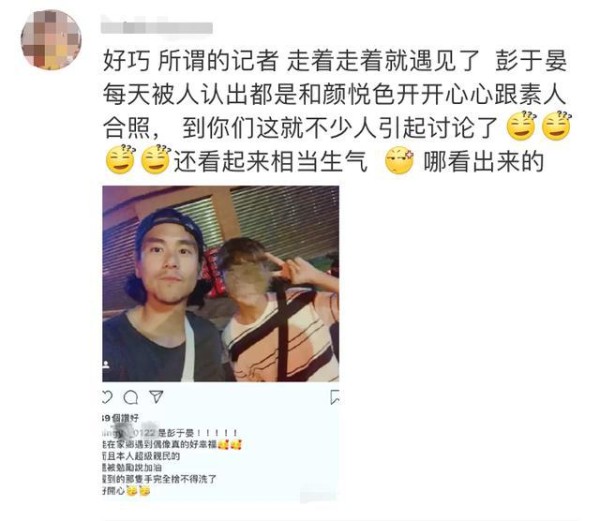Image resolution: width=600 pixels, height=521 pixels.
Task: Tap the bookmark save icon
Action: [335, 397]
